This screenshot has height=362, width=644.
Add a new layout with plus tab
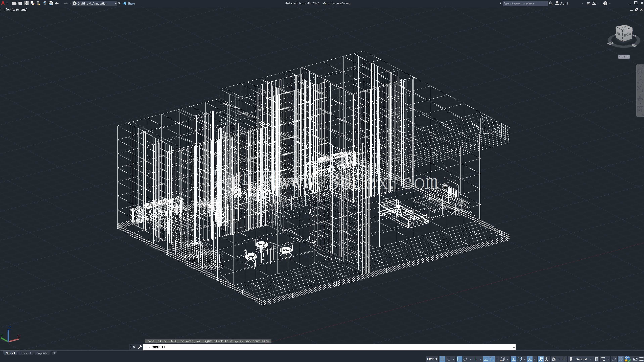click(x=54, y=353)
